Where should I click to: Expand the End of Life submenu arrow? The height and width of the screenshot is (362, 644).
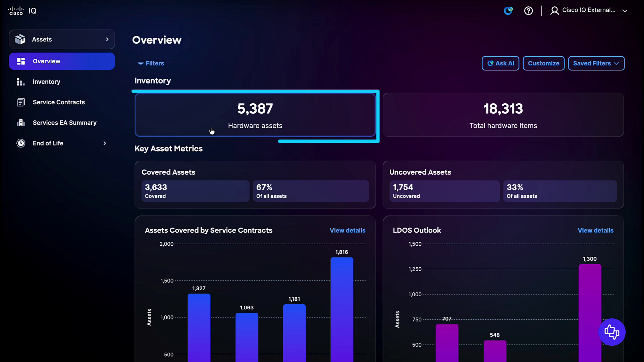point(105,143)
